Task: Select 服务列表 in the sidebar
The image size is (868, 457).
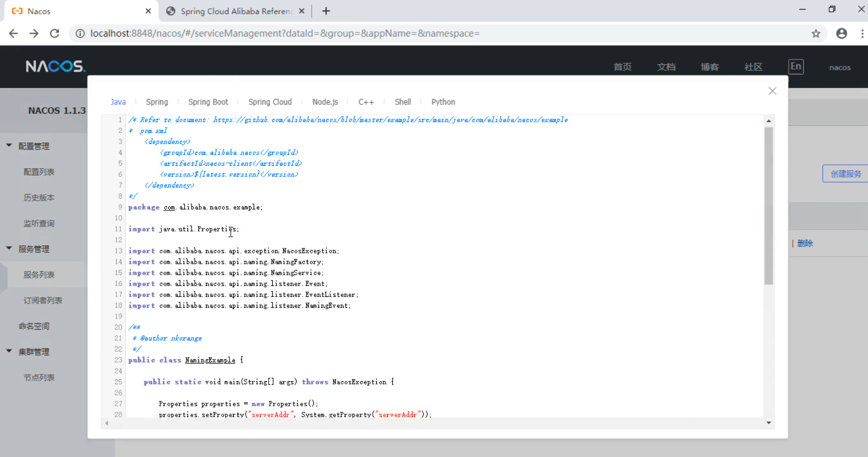Action: point(39,275)
